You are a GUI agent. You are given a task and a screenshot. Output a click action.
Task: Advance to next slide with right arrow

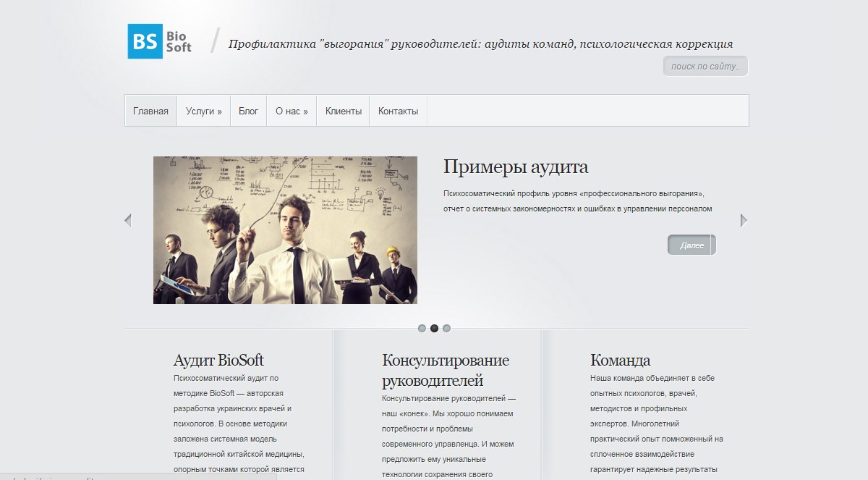[x=744, y=220]
